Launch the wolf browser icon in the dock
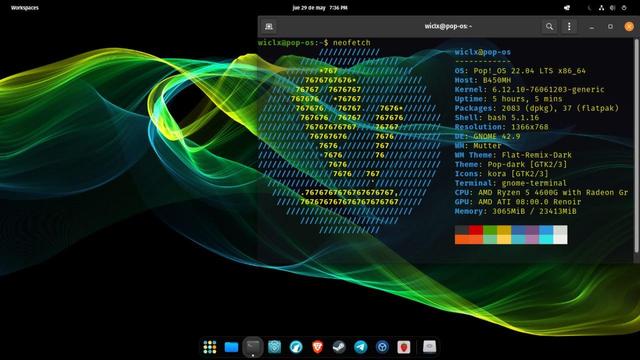The height and width of the screenshot is (360, 640). coord(296,347)
